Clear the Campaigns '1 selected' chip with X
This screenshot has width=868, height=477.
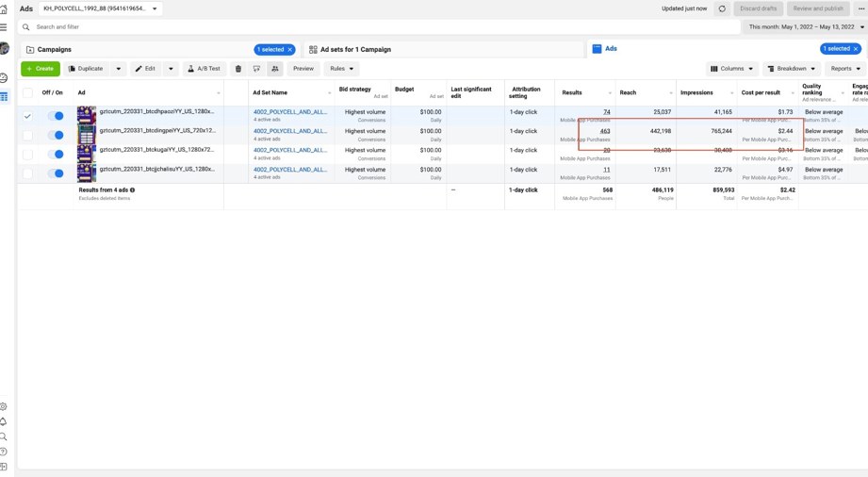(x=289, y=49)
